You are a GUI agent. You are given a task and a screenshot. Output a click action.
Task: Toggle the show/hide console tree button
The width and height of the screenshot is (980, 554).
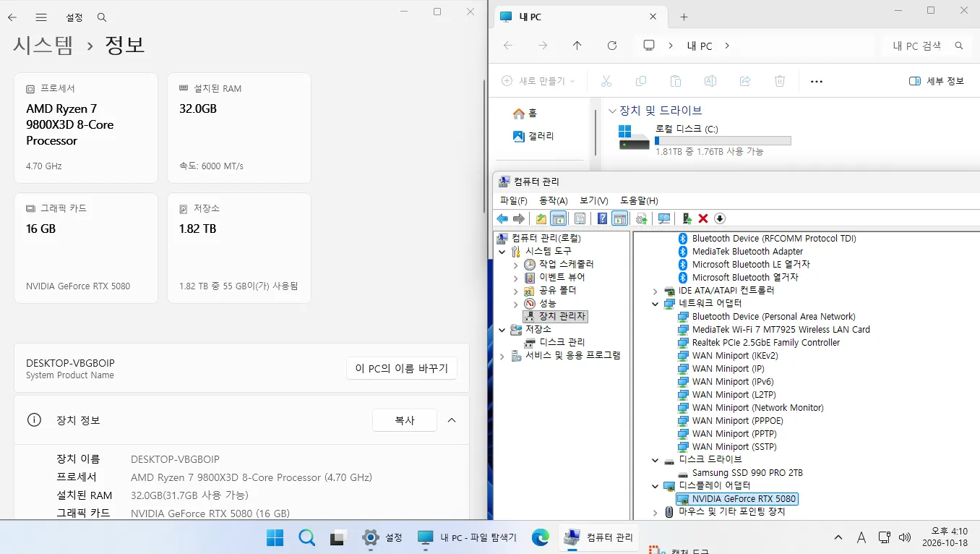point(558,218)
